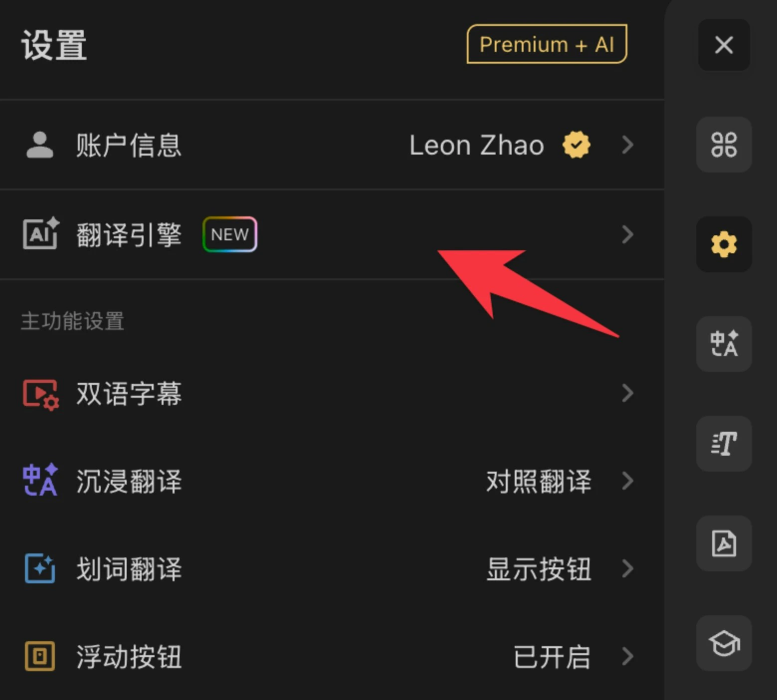Click the 对照翻译 mode label

tap(538, 481)
